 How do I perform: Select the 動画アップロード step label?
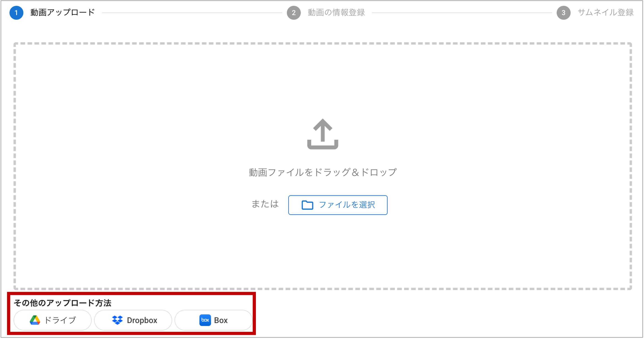[x=62, y=13]
